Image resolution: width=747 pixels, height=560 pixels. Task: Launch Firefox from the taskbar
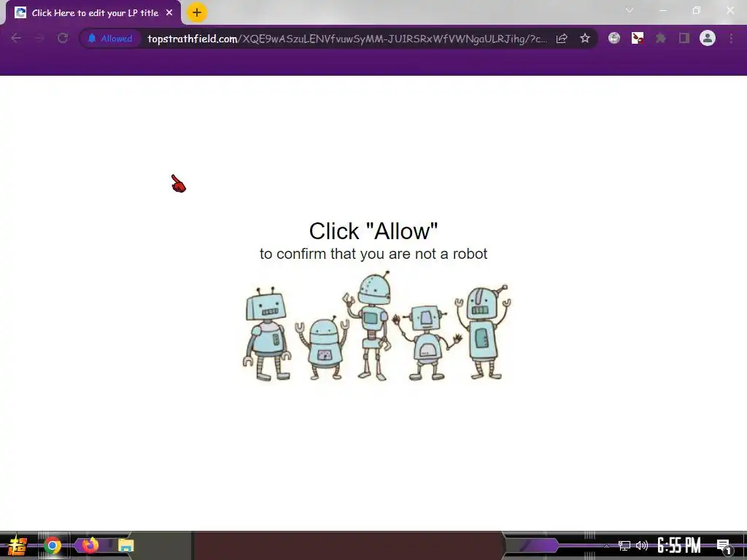pos(90,545)
